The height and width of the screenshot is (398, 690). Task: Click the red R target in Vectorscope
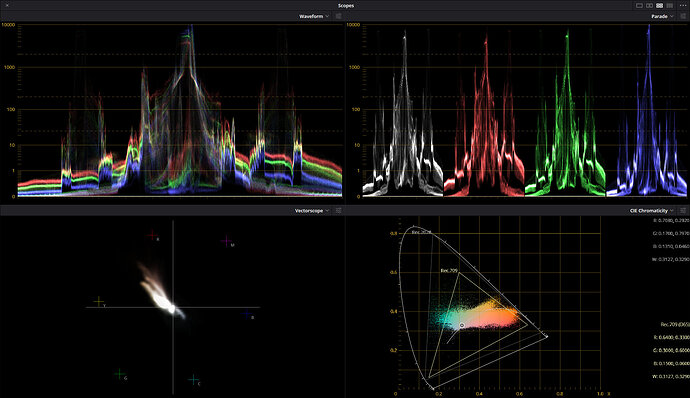click(x=153, y=236)
